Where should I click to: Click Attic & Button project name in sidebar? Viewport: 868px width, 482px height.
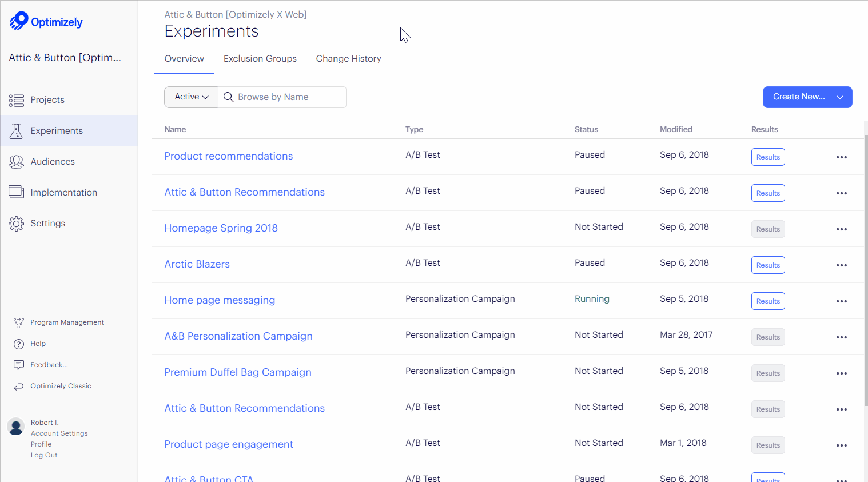point(65,58)
